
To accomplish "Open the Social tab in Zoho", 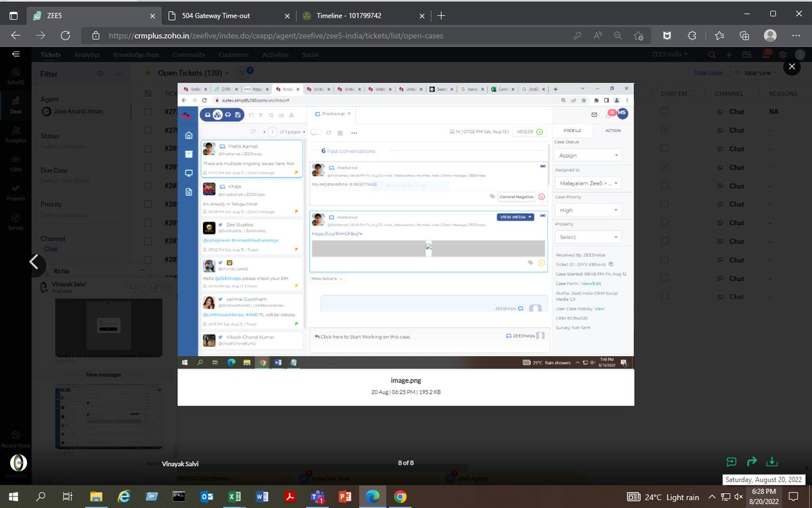I will pos(311,55).
